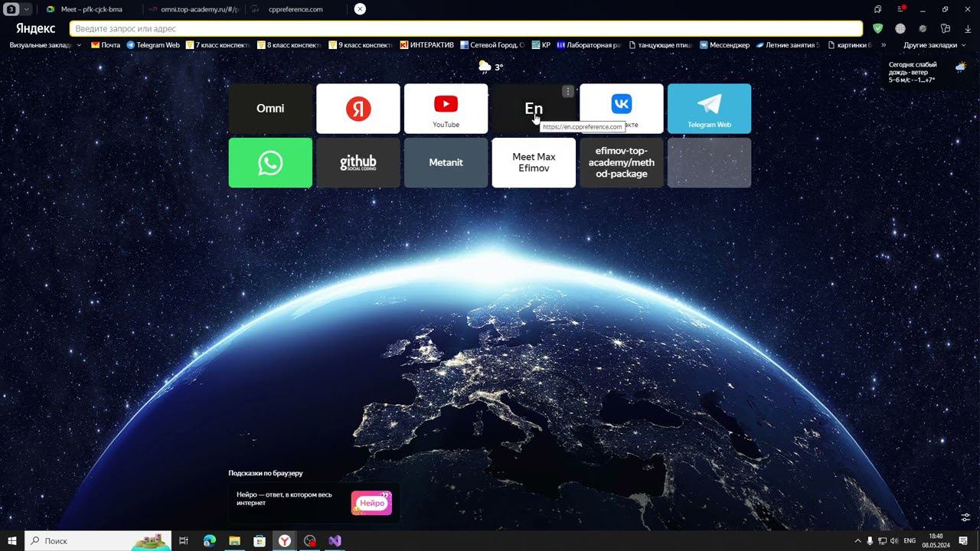Expand the tab list dropdown arrow
This screenshot has height=551, width=980.
(27, 9)
